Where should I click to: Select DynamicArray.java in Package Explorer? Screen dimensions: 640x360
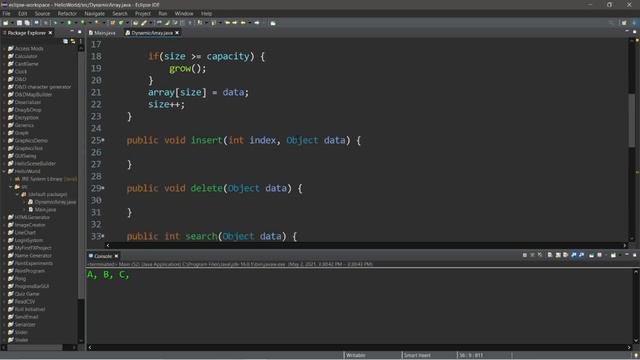(x=55, y=202)
